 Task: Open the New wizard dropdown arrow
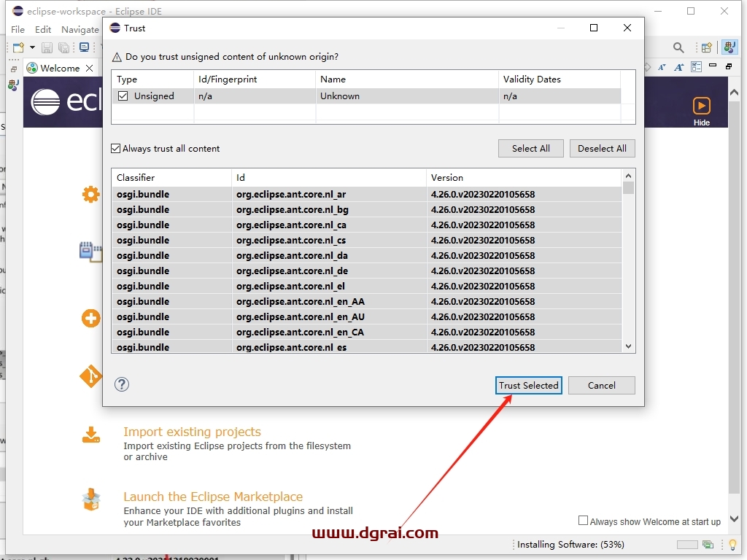tap(32, 47)
